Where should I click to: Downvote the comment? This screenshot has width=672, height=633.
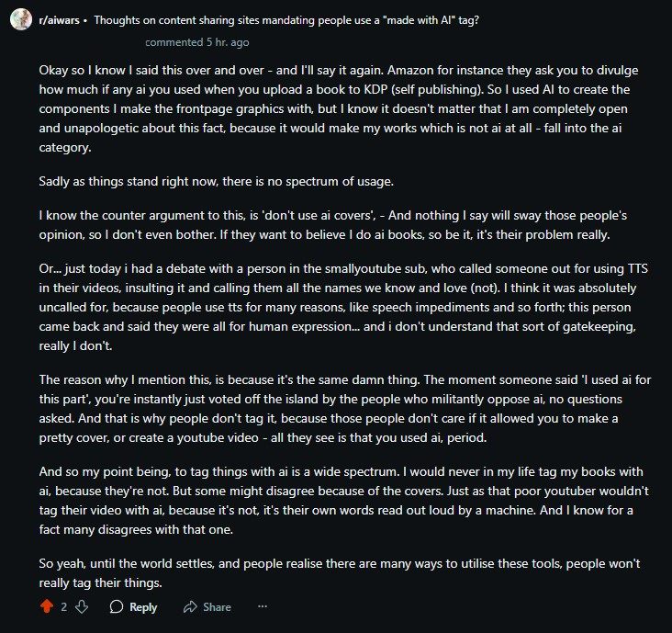[x=81, y=607]
